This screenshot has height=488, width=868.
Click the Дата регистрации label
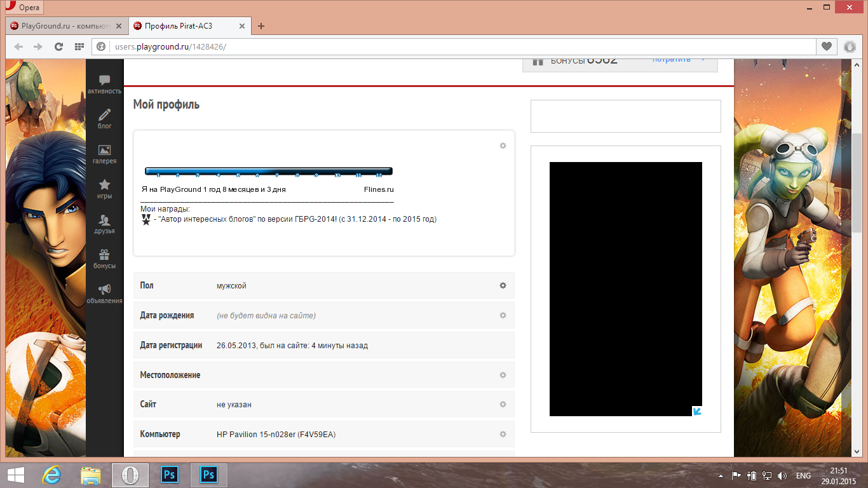click(171, 346)
